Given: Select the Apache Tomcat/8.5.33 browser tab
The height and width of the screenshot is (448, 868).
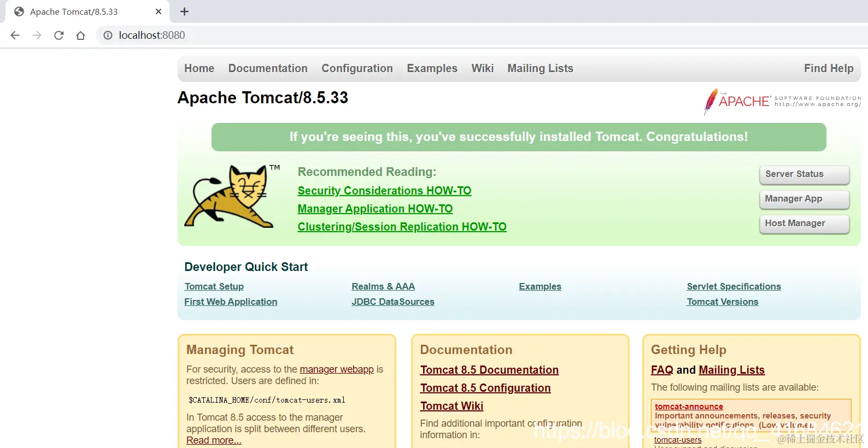Looking at the screenshot, I should pyautogui.click(x=87, y=11).
